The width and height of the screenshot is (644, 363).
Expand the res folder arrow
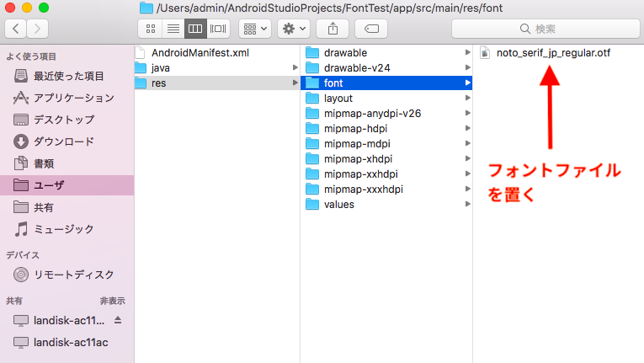tap(295, 83)
